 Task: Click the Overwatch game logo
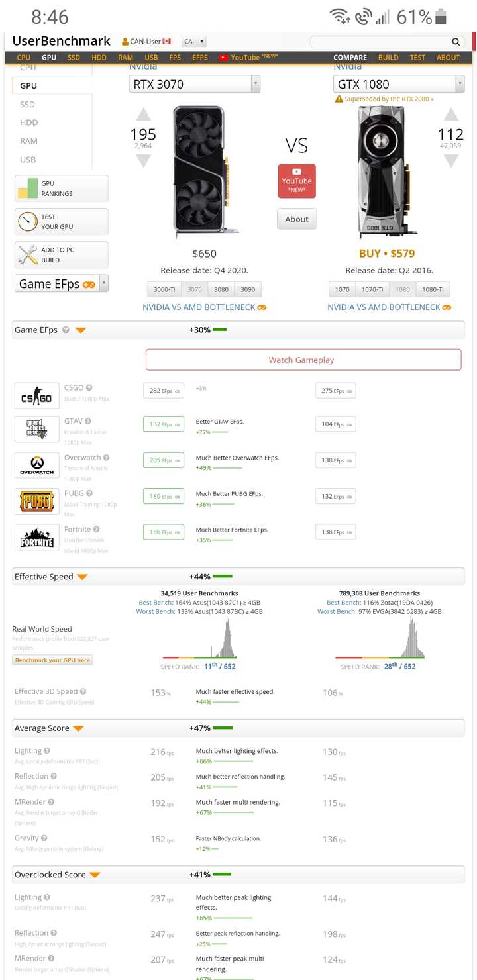click(x=36, y=465)
